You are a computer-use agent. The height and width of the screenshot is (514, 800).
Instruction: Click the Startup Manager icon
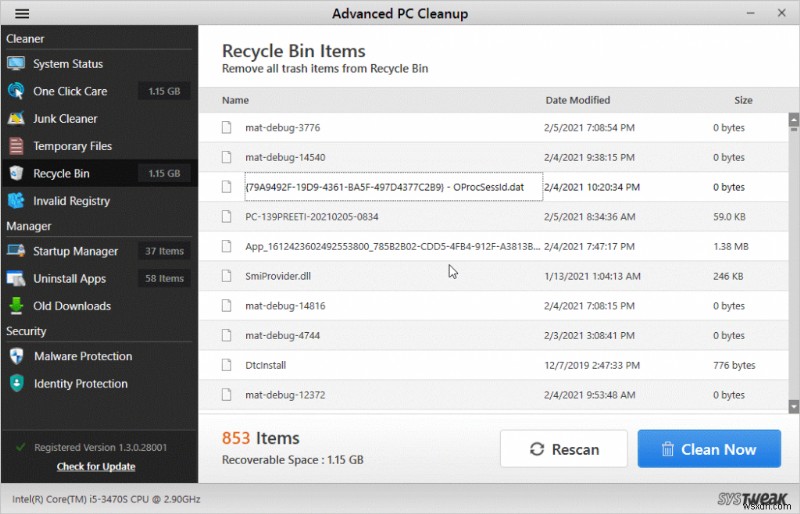pyautogui.click(x=15, y=251)
